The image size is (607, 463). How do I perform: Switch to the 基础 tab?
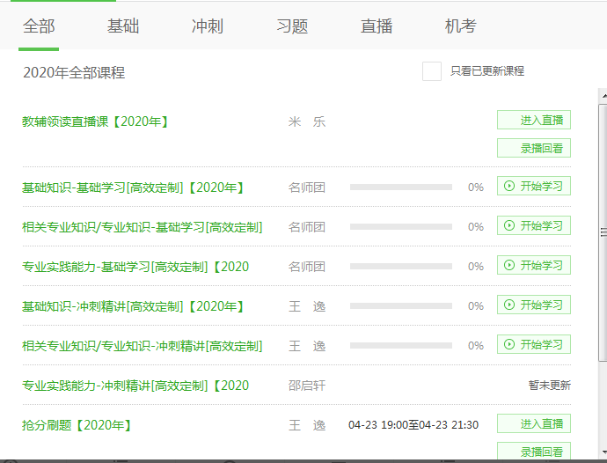pyautogui.click(x=124, y=25)
